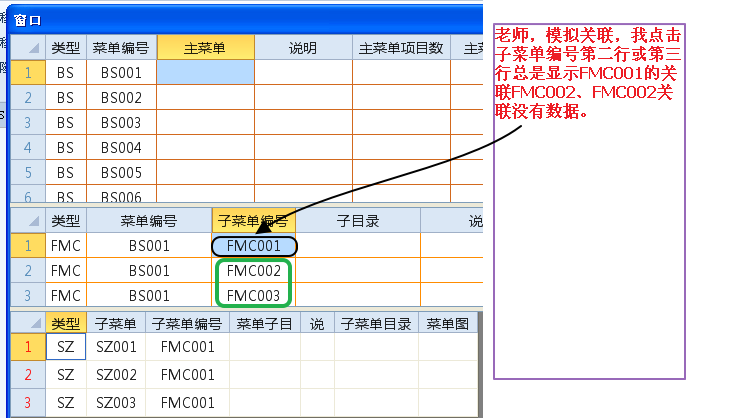Viewport: 735px width, 418px height.
Task: Select row 4 header in the BS grid
Action: (28, 148)
